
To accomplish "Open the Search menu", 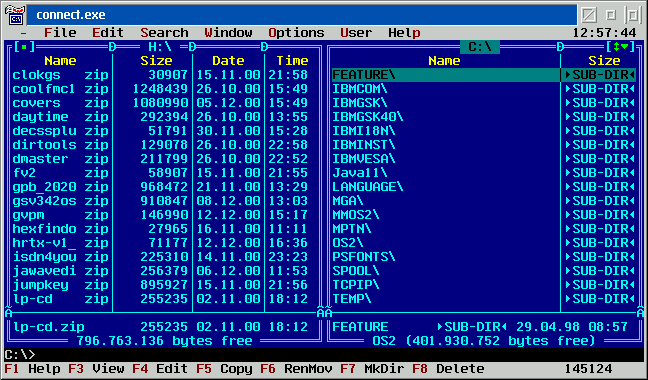I will [164, 33].
